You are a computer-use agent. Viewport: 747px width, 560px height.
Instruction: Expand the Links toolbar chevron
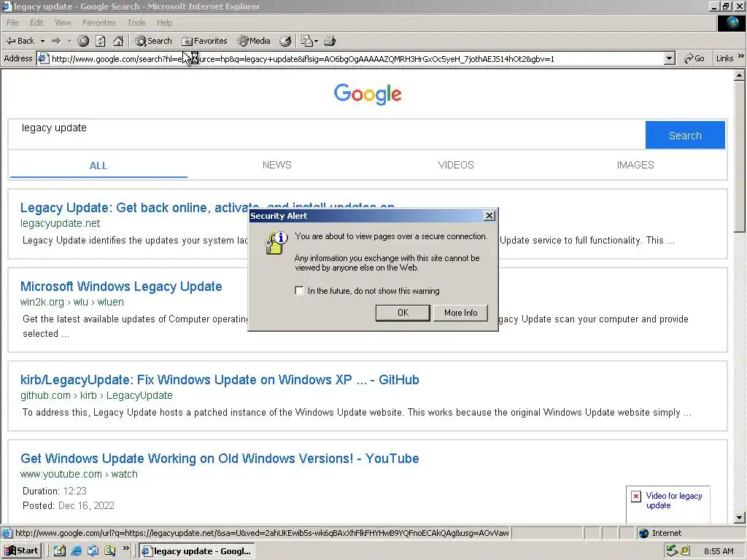pyautogui.click(x=741, y=56)
